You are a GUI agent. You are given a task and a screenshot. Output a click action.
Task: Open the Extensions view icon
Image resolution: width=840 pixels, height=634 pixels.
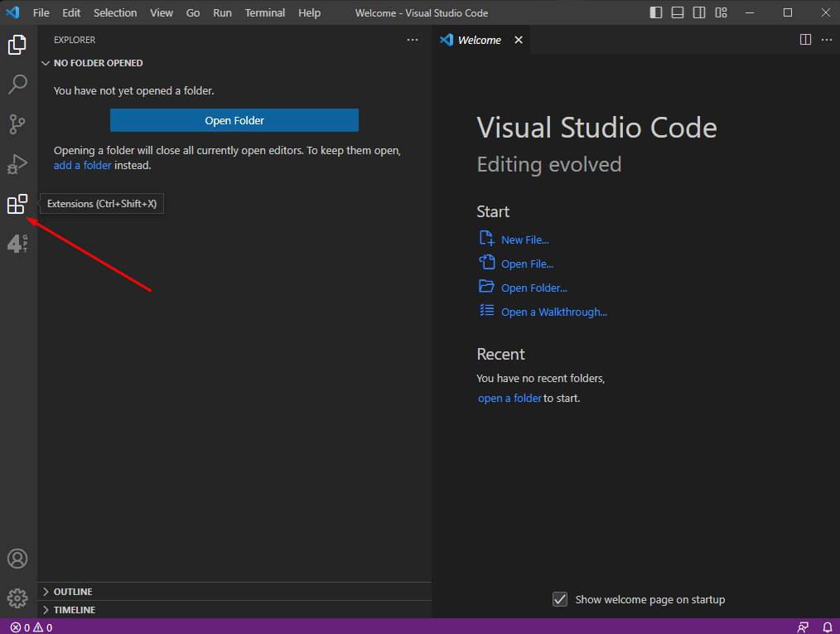coord(17,204)
